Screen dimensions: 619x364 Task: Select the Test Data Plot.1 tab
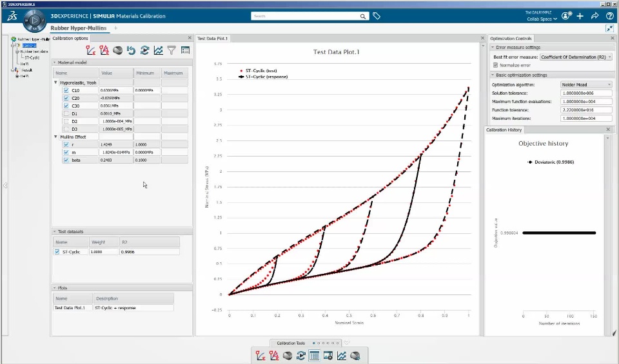[x=212, y=38]
